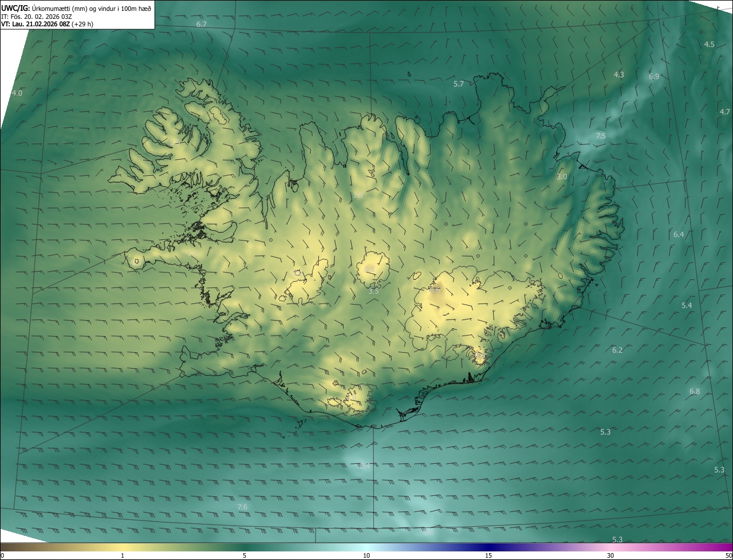Click the 4.3 value label
The width and height of the screenshot is (733, 560).
tap(618, 74)
